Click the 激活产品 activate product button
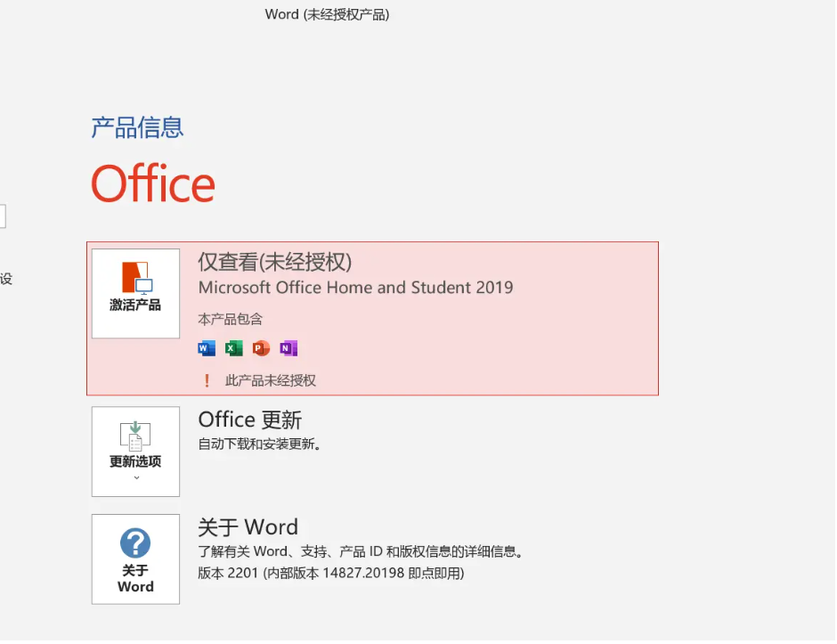Image resolution: width=837 pixels, height=644 pixels. (135, 294)
